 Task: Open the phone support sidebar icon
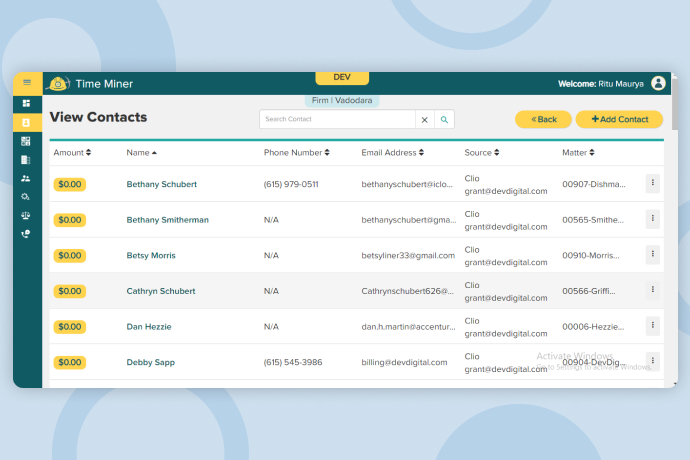pos(26,234)
